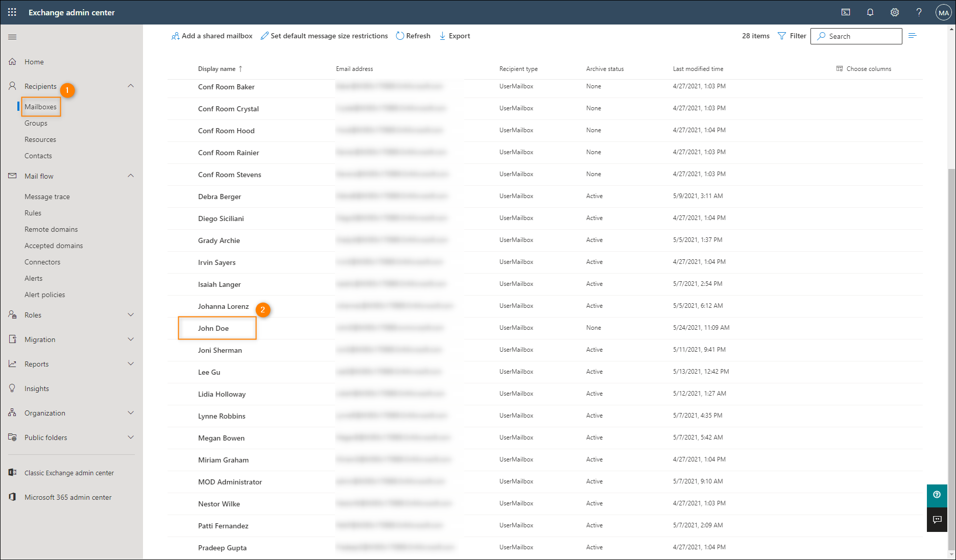The image size is (956, 560).
Task: Export the mailbox list
Action: pyautogui.click(x=455, y=36)
